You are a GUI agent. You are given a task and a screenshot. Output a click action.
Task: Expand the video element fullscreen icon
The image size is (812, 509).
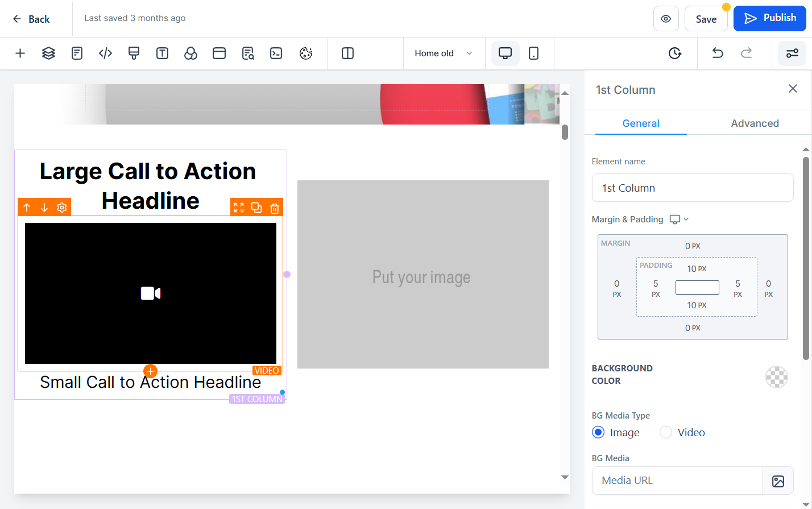point(239,208)
